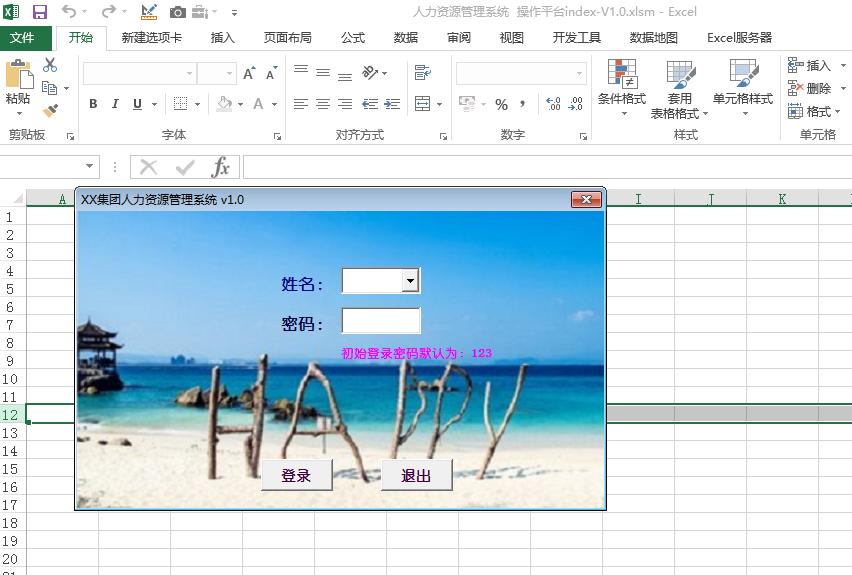Open 条件格式 conditional formatting menu
The height and width of the screenshot is (575, 852).
pos(622,87)
